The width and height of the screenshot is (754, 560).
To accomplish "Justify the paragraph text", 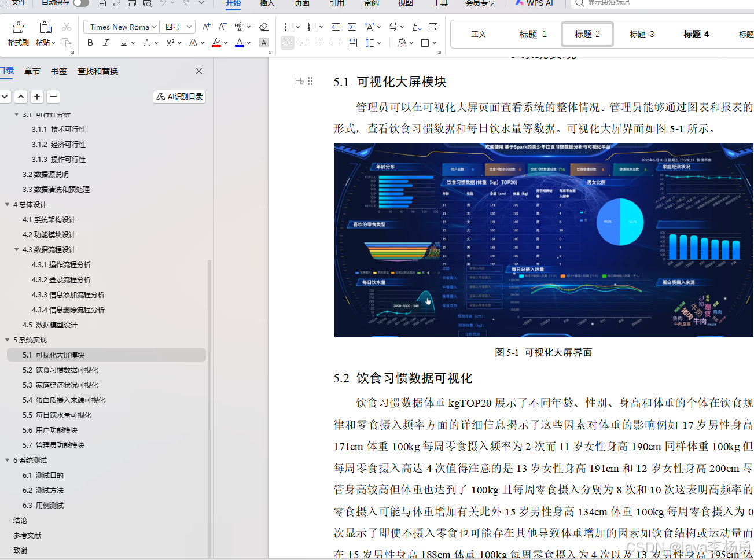I will [x=336, y=43].
